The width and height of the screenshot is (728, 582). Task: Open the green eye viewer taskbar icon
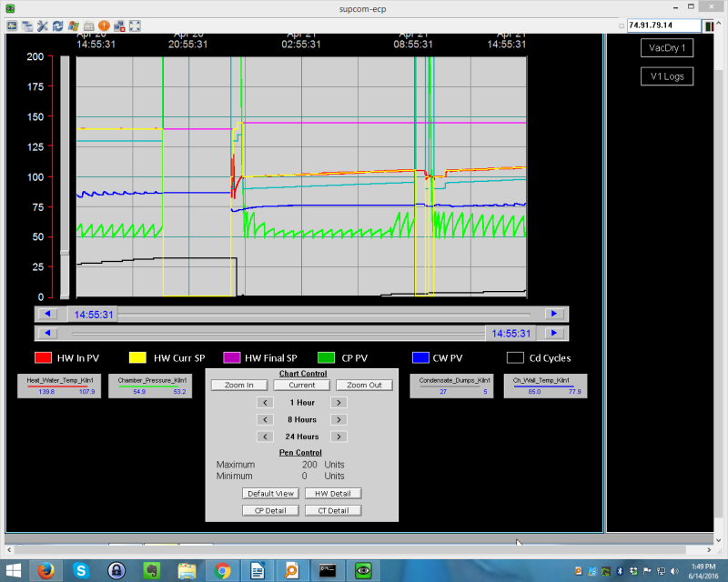[363, 570]
